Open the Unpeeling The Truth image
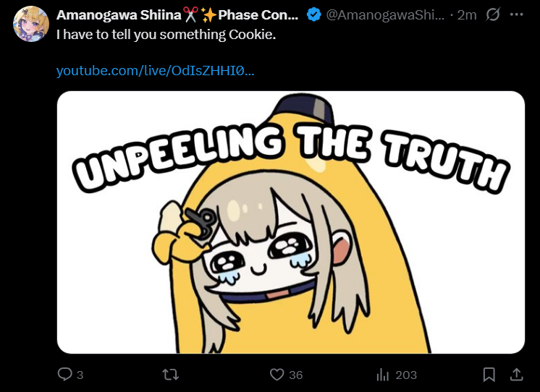 (291, 222)
